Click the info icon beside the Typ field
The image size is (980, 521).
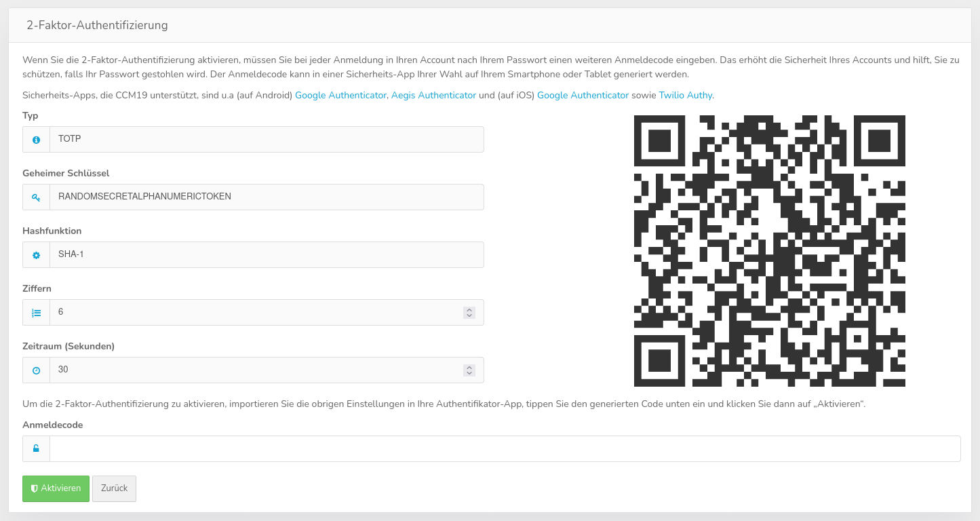(x=36, y=139)
